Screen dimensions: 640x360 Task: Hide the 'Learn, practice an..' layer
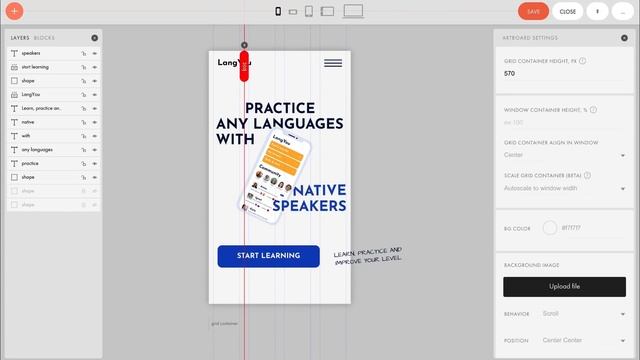[95, 109]
